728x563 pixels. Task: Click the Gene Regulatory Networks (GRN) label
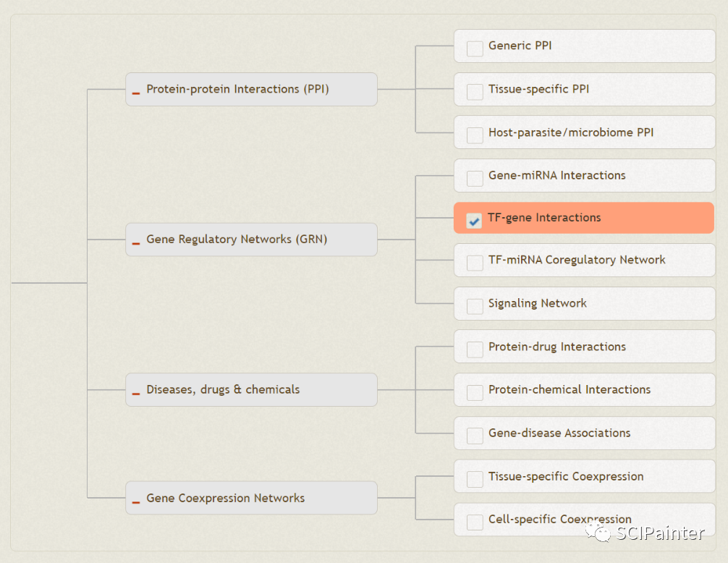[237, 239]
